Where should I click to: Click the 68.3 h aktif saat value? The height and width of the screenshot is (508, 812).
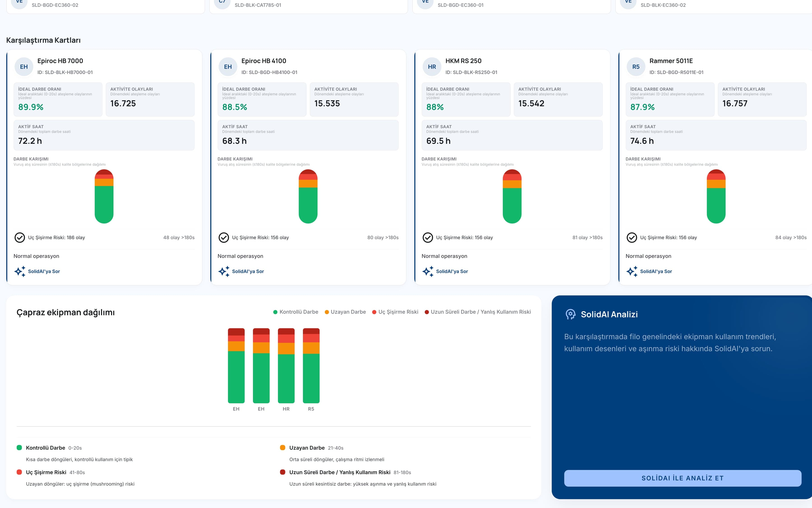[x=234, y=141]
